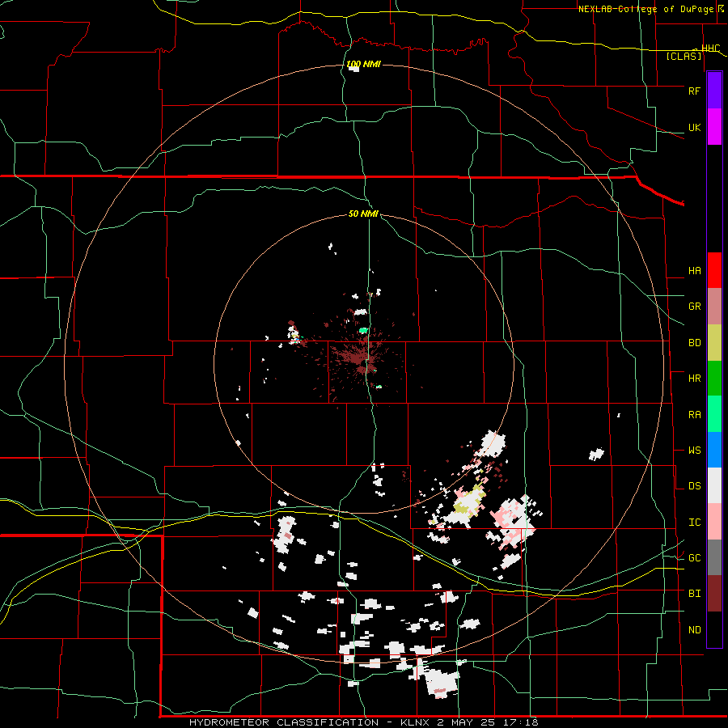Viewport: 728px width, 728px height.
Task: Select the BD yellow legend block
Action: tap(714, 343)
